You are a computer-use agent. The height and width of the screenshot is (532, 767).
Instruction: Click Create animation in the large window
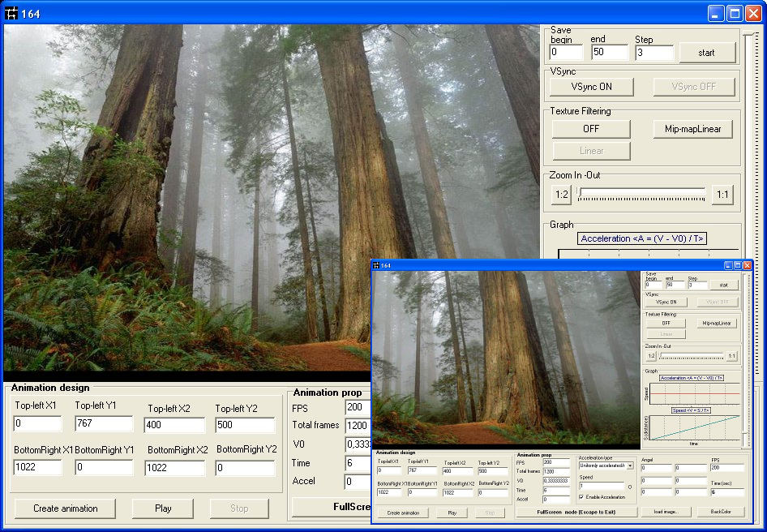coord(66,508)
